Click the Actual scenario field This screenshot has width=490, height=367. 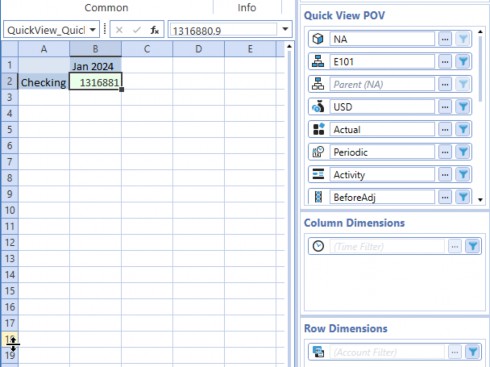point(382,129)
